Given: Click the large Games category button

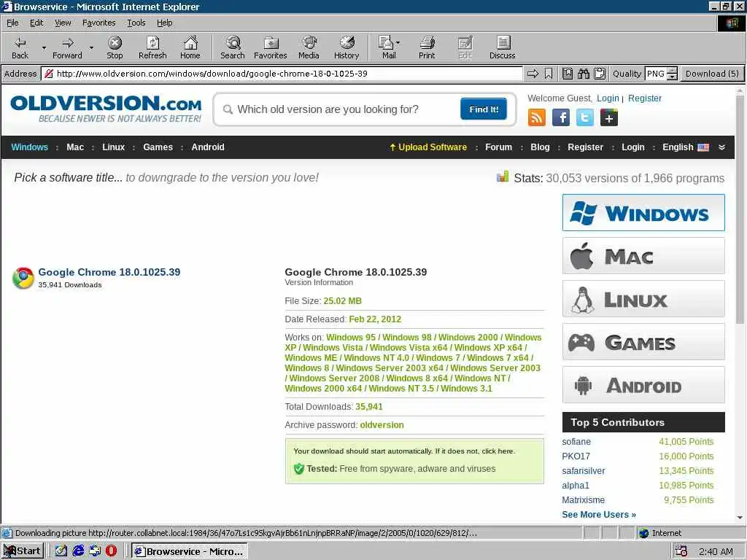Looking at the screenshot, I should [x=643, y=342].
